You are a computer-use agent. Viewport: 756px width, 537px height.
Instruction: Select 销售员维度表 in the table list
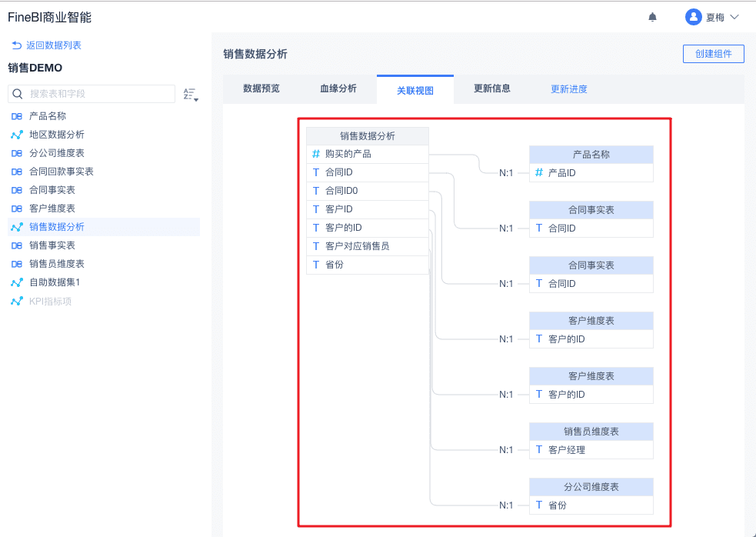57,264
